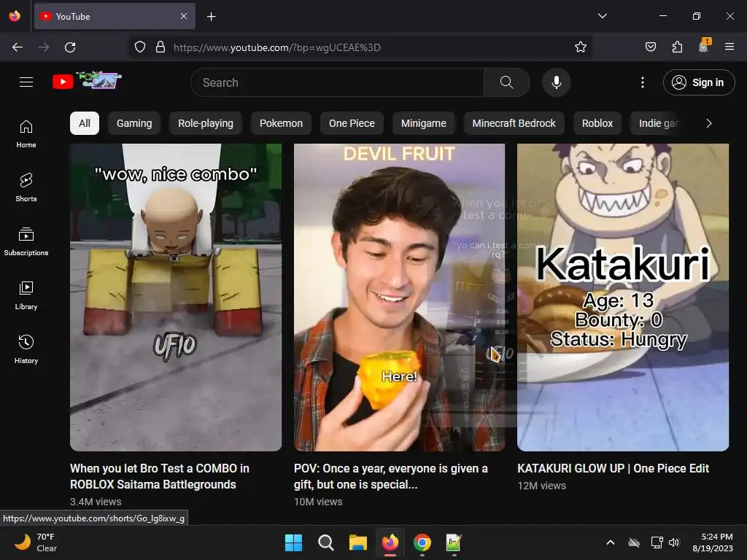Show more category chips arrow
Image resolution: width=747 pixels, height=560 pixels.
(x=709, y=123)
